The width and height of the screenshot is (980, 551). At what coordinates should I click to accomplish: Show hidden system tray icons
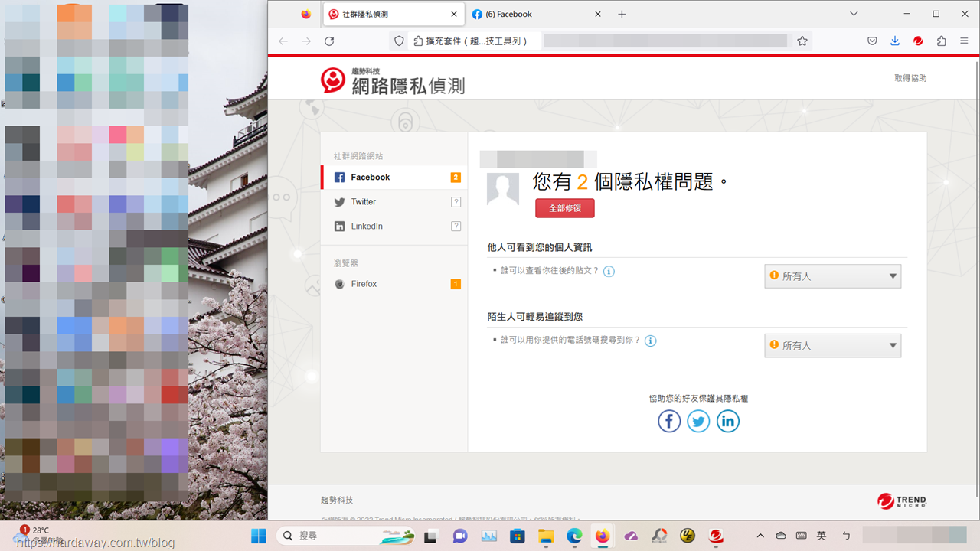[x=760, y=536]
